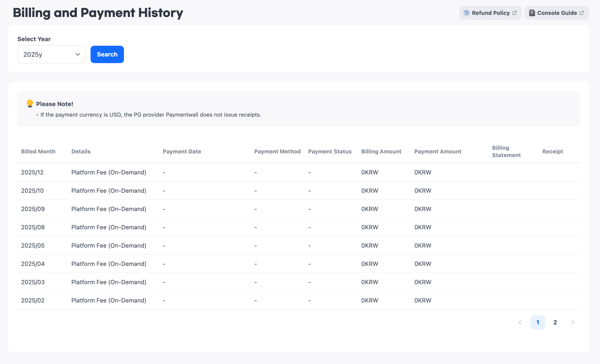The width and height of the screenshot is (600, 364).
Task: Go to next page with right arrow
Action: pos(573,322)
